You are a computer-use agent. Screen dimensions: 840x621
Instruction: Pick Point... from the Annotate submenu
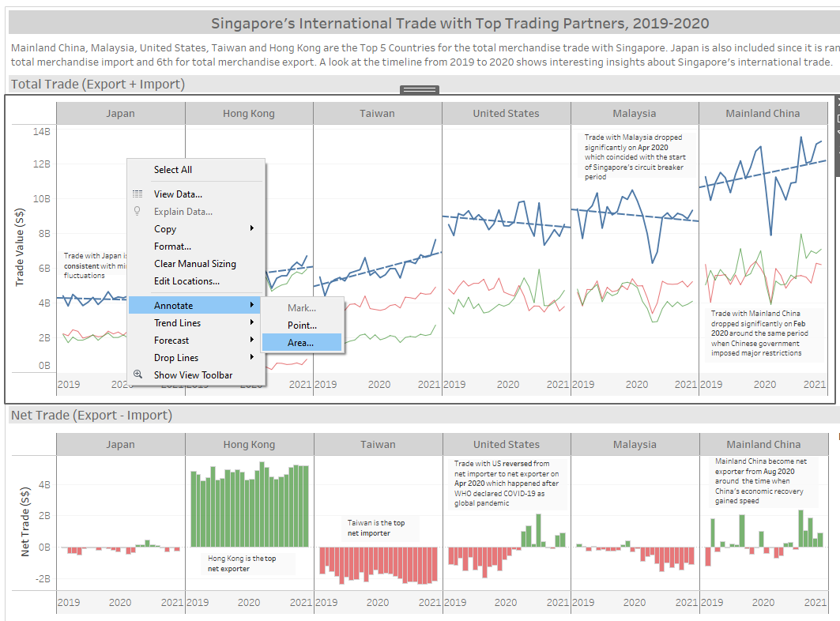[302, 326]
